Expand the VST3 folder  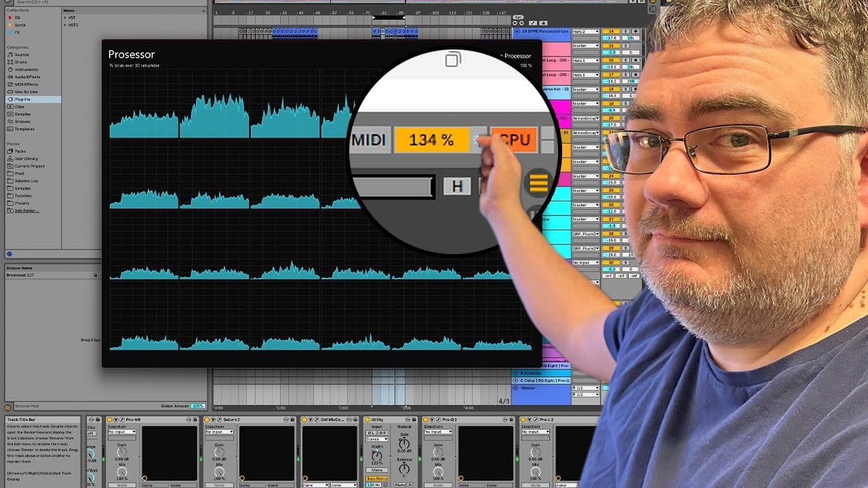(x=66, y=25)
